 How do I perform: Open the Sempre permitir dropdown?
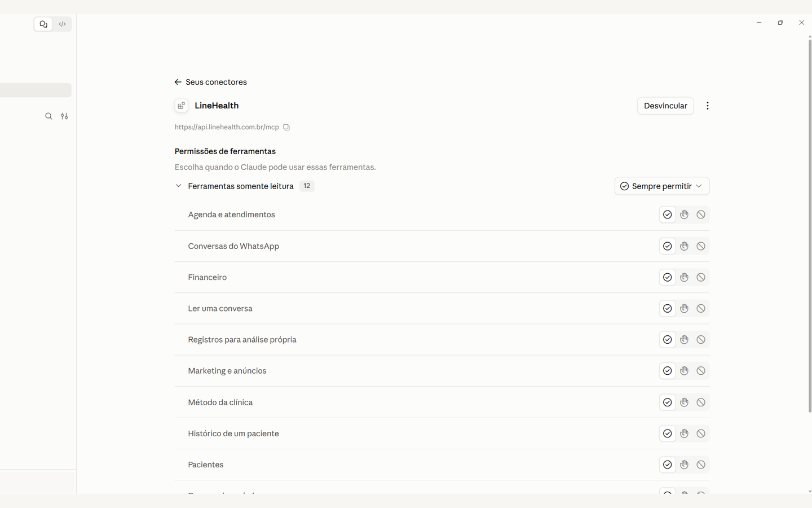point(662,186)
